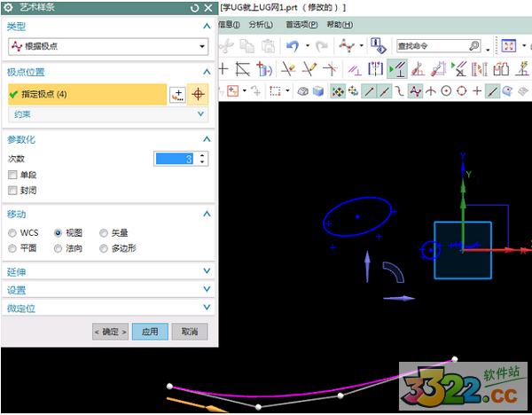Toggle Arc Center snap

click(x=446, y=91)
